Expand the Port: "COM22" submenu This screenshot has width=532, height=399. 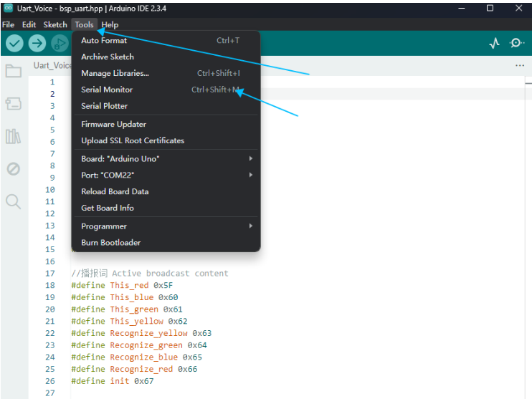click(x=166, y=175)
